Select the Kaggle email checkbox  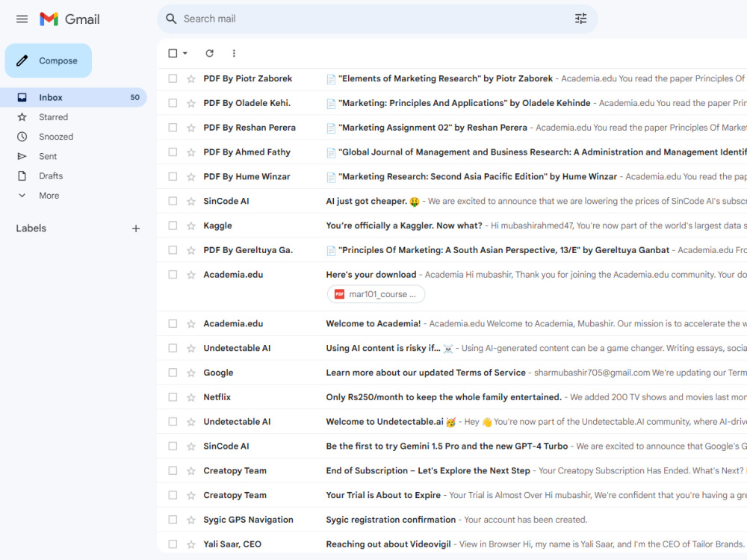tap(173, 225)
